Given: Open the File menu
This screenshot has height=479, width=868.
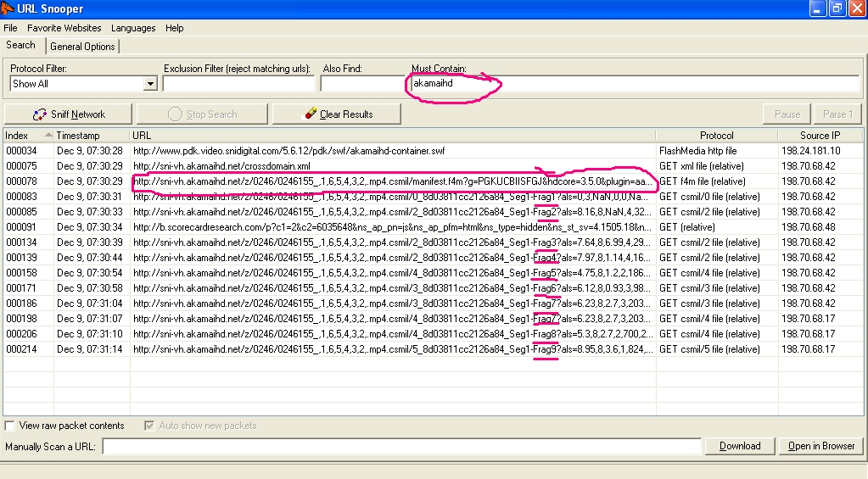Looking at the screenshot, I should pyautogui.click(x=10, y=28).
